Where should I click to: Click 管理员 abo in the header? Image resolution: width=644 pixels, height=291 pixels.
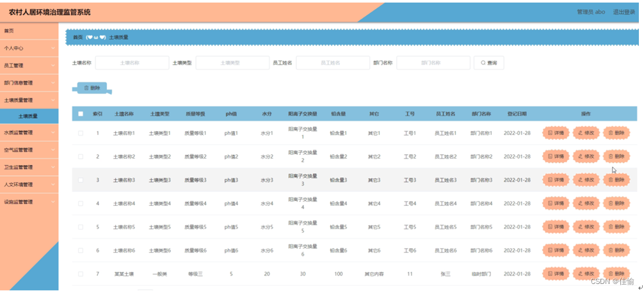(x=591, y=12)
